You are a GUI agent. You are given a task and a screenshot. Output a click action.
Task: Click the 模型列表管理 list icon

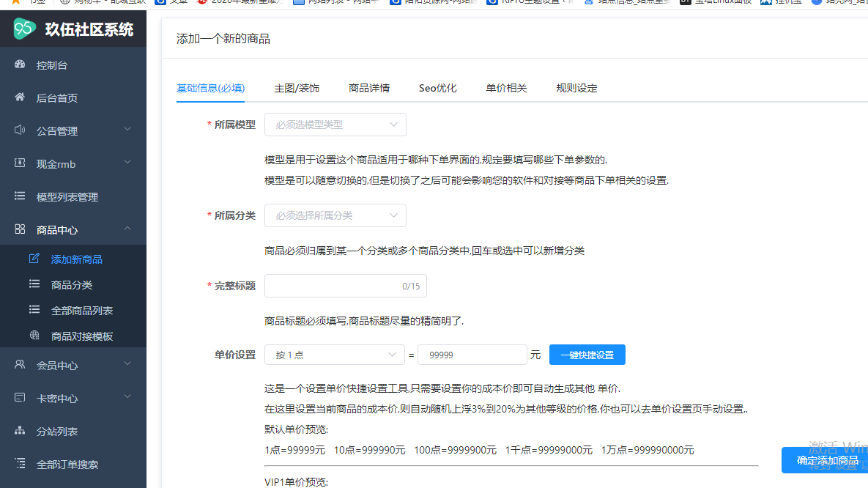coord(20,196)
